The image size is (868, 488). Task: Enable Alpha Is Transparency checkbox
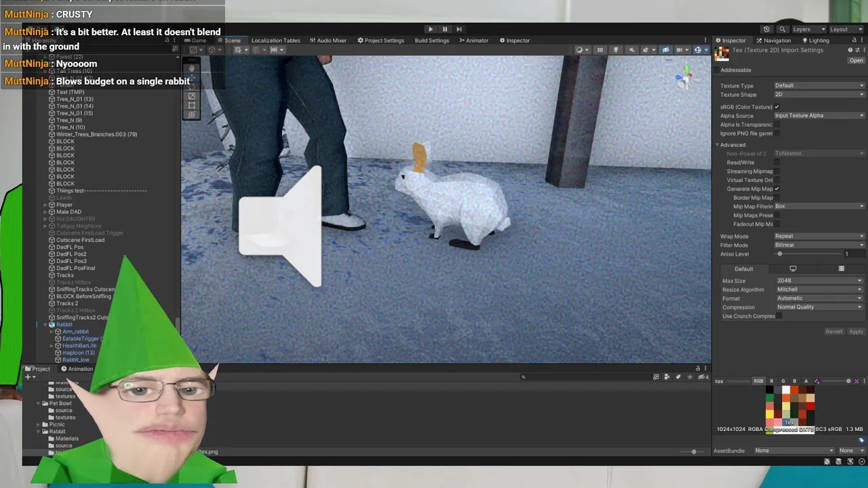[x=777, y=125]
